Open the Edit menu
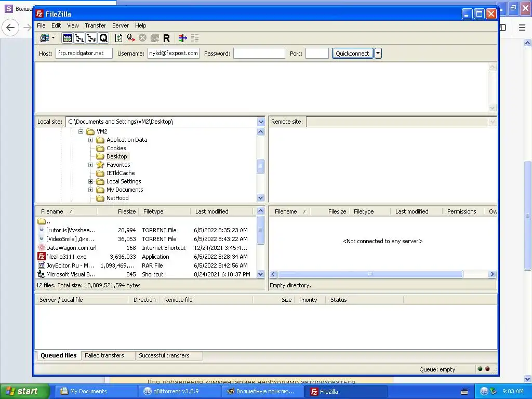 coord(56,25)
